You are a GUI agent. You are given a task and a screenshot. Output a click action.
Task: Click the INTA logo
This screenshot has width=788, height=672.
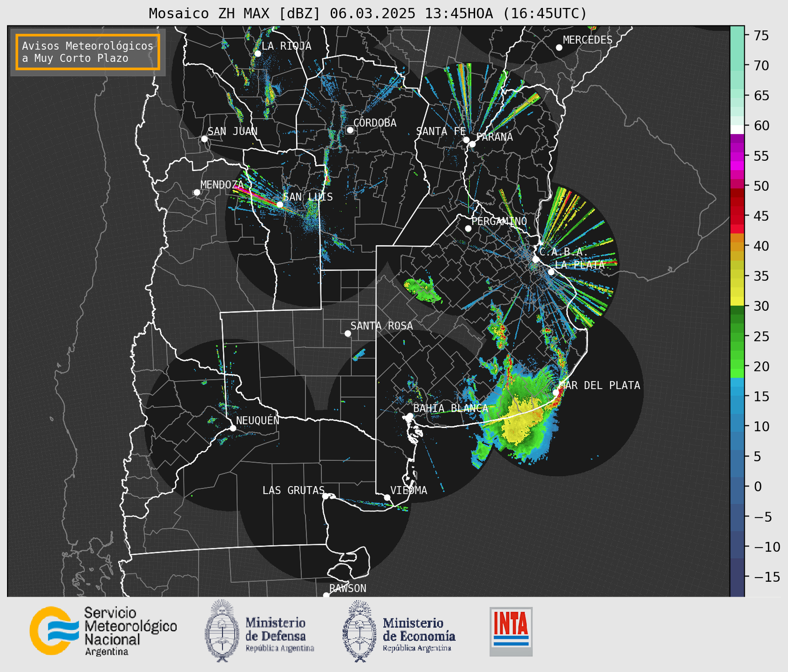pyautogui.click(x=511, y=631)
